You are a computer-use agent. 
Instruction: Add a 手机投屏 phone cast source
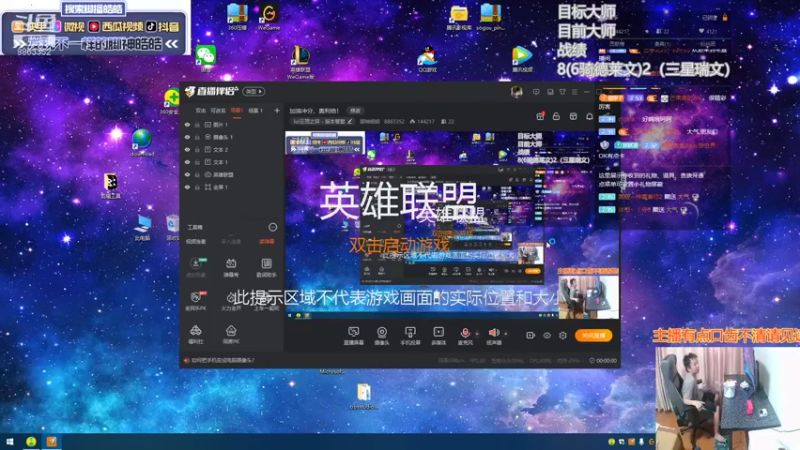[410, 336]
